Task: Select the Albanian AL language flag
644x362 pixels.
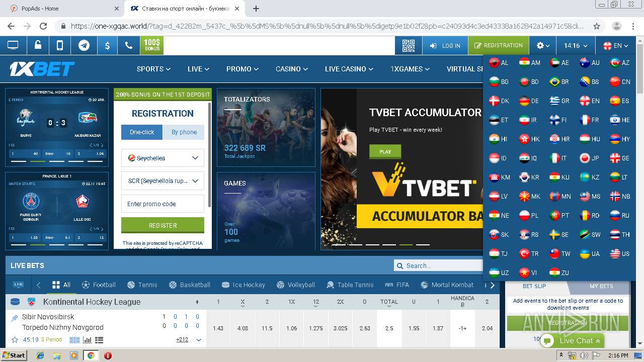Action: 499,63
